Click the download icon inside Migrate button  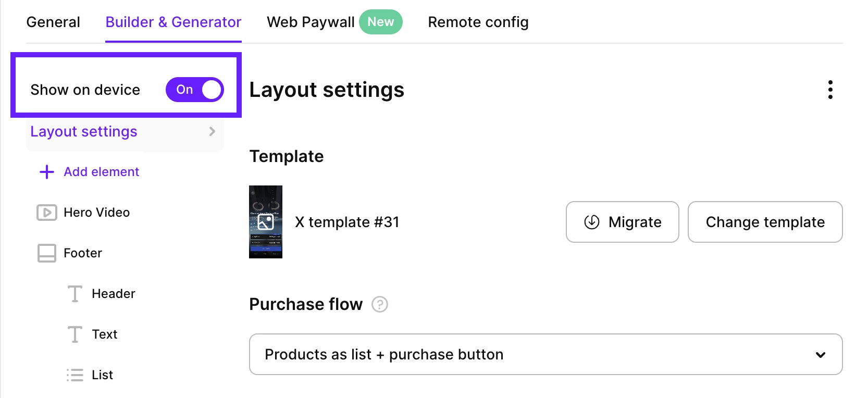pos(591,222)
